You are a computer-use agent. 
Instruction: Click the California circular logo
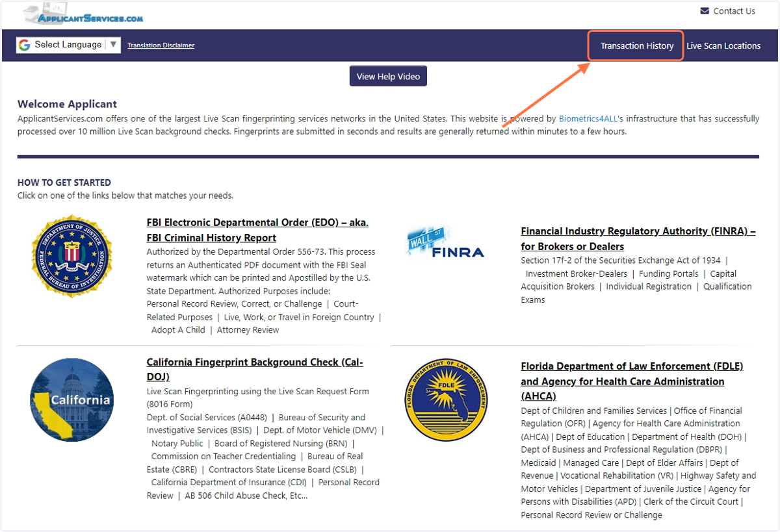72,400
